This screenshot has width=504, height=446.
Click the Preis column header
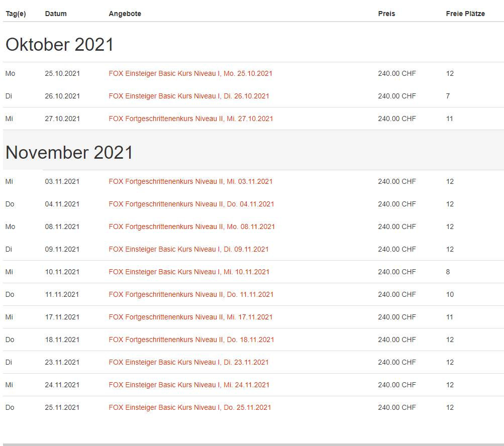pyautogui.click(x=386, y=14)
